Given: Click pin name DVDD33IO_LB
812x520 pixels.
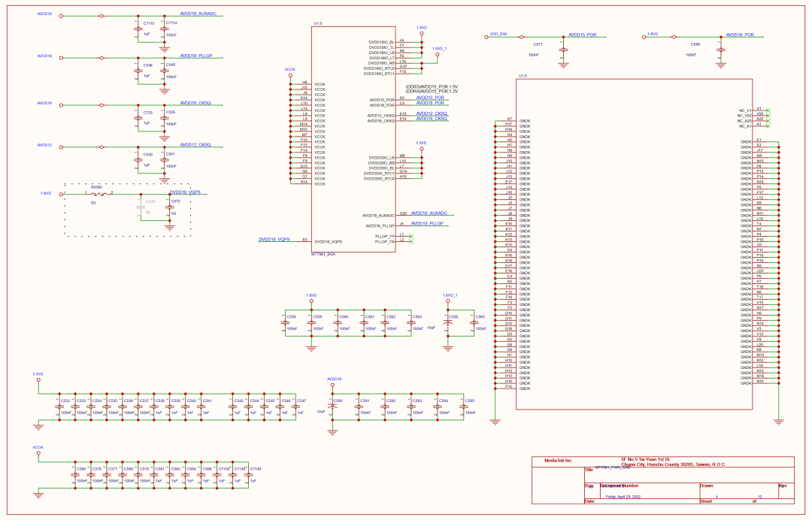Looking at the screenshot, I should coord(381,157).
